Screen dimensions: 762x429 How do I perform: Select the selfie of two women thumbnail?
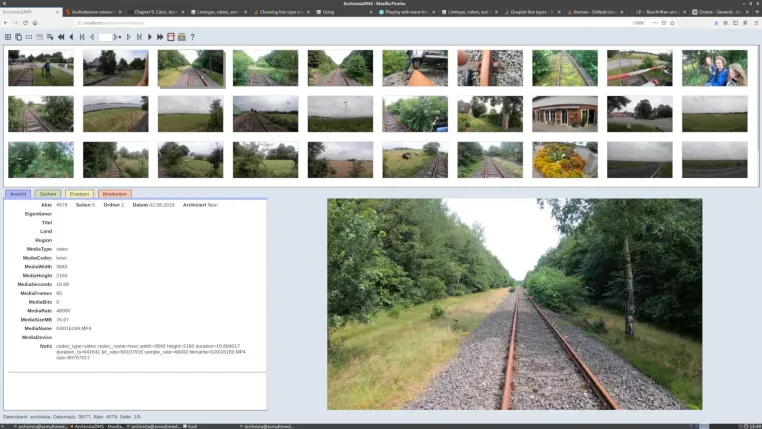click(x=714, y=68)
